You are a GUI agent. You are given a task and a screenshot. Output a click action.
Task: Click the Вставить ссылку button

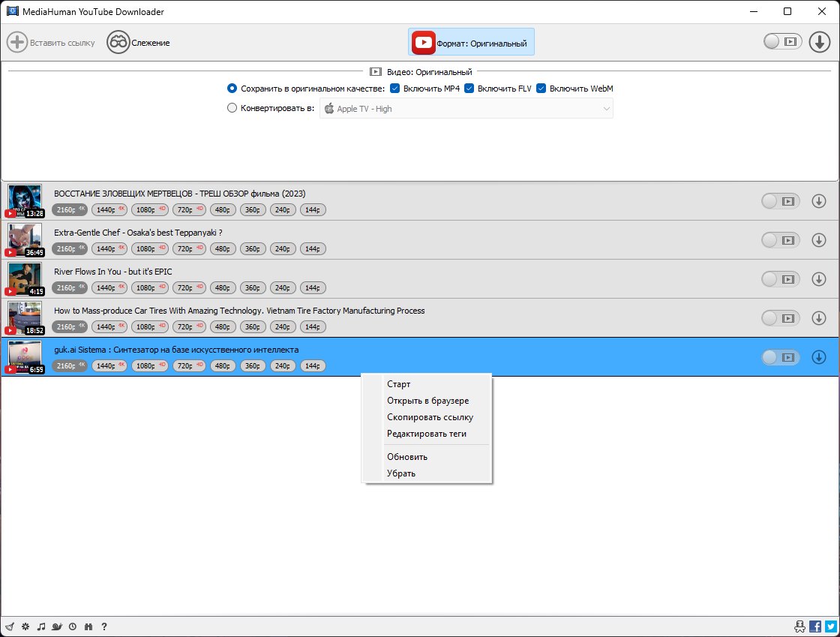51,43
